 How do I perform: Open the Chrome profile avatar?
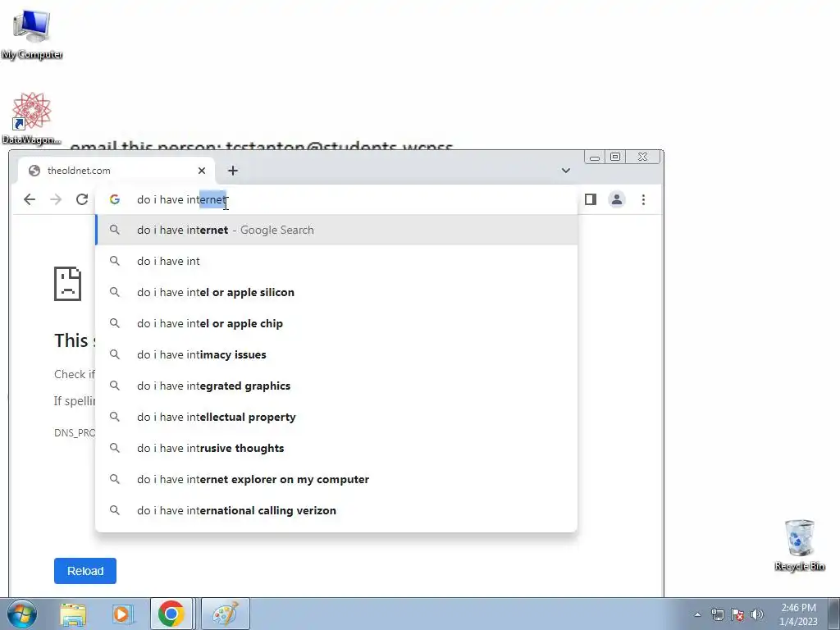(x=617, y=199)
